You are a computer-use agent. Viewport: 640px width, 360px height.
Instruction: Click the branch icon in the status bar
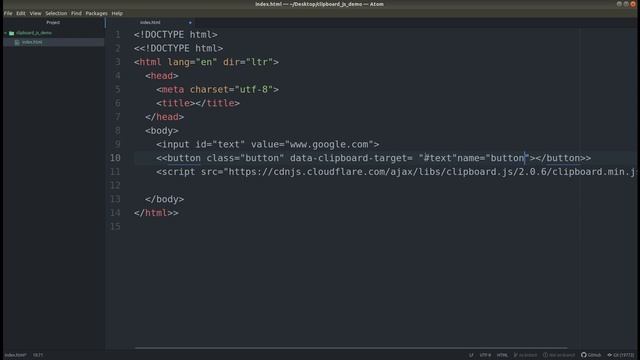[x=516, y=355]
